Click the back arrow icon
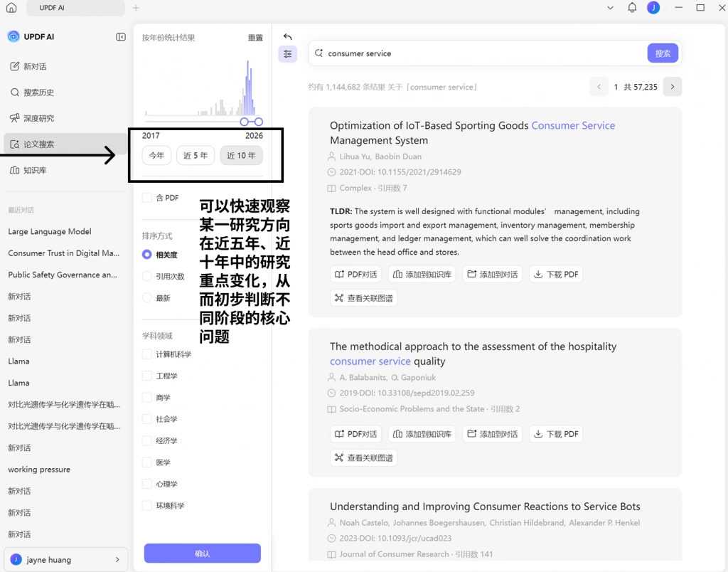Image resolution: width=728 pixels, height=572 pixels. [x=287, y=37]
